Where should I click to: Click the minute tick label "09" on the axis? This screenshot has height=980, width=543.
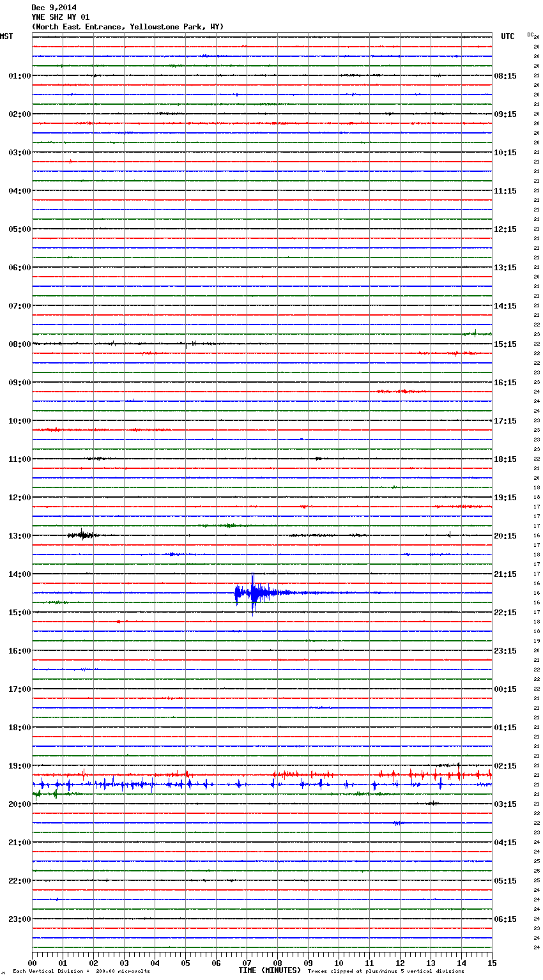pos(308,963)
